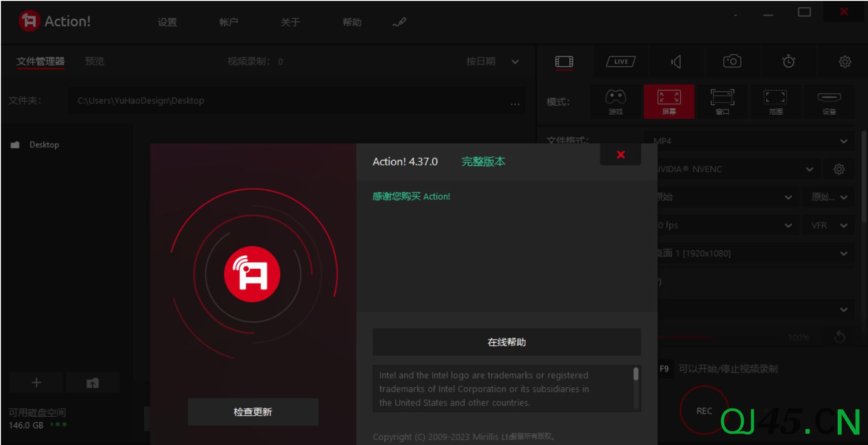The height and width of the screenshot is (445, 868).
Task: Switch to the 预览 tab
Action: (x=95, y=61)
